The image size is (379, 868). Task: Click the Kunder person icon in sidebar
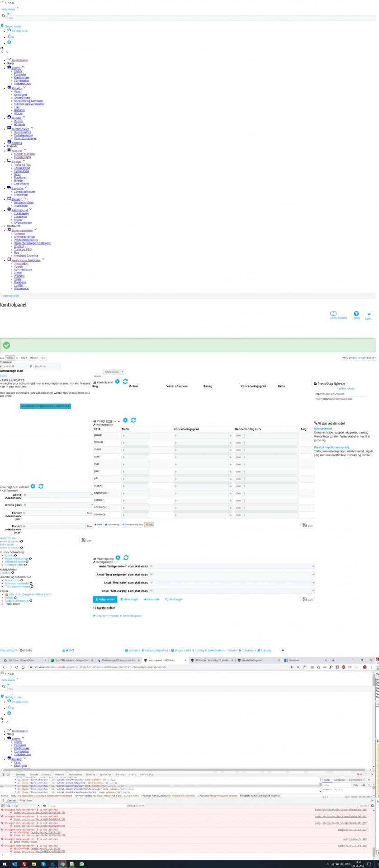(9, 117)
